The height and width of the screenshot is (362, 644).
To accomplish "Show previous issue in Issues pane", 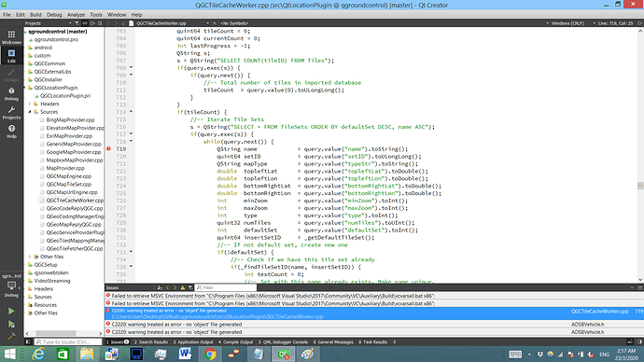I will 168,287.
